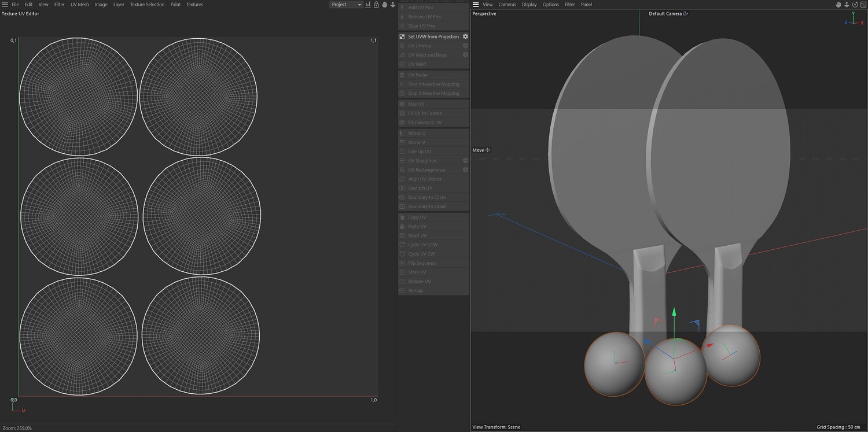
Task: Open settings gear for Set UVW from Projection
Action: (x=465, y=36)
